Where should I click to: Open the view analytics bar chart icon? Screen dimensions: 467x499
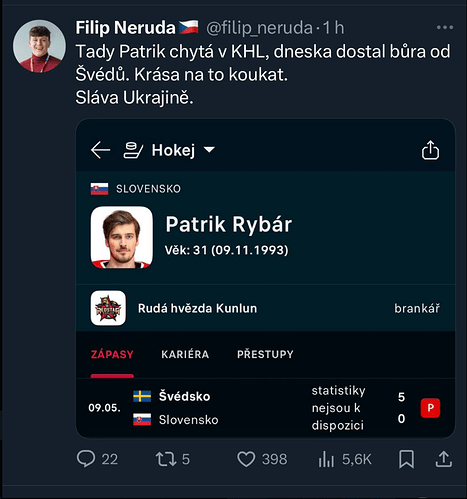point(326,459)
